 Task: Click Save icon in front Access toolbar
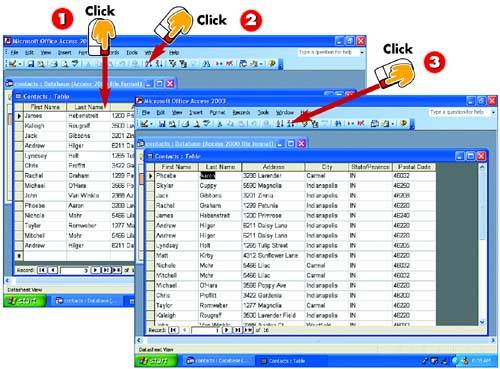[162, 124]
